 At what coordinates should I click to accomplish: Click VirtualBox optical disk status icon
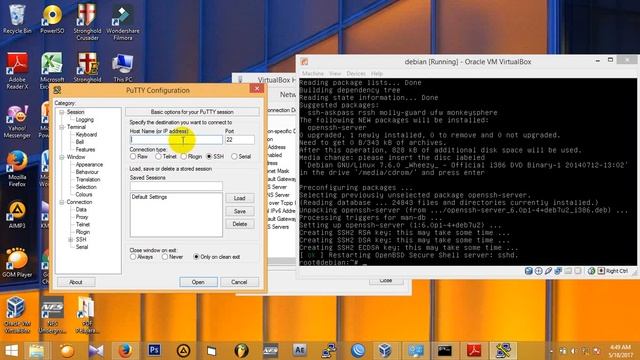point(538,271)
